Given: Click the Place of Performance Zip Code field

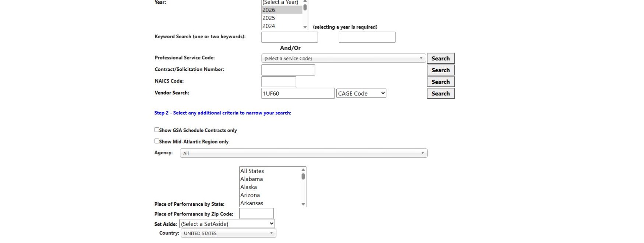Looking at the screenshot, I should (256, 214).
